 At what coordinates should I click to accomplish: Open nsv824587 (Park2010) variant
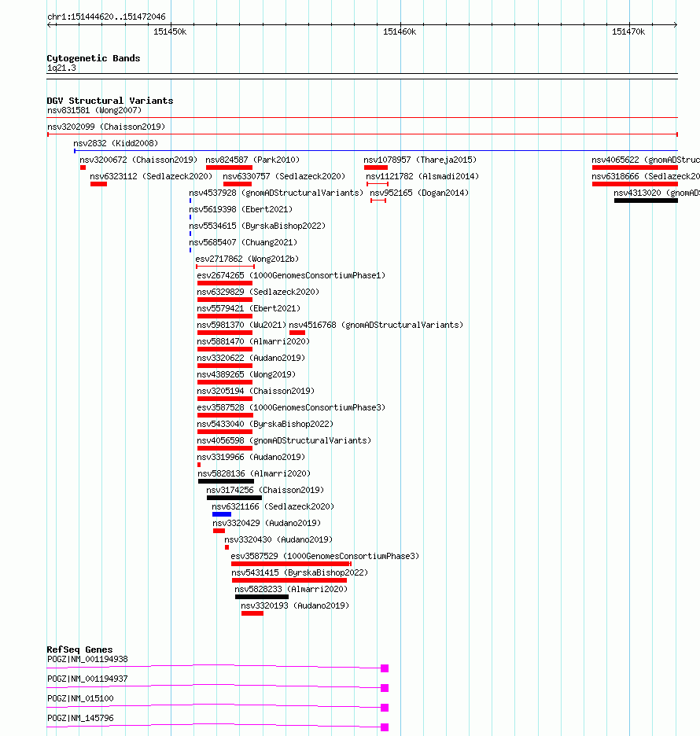pyautogui.click(x=252, y=160)
